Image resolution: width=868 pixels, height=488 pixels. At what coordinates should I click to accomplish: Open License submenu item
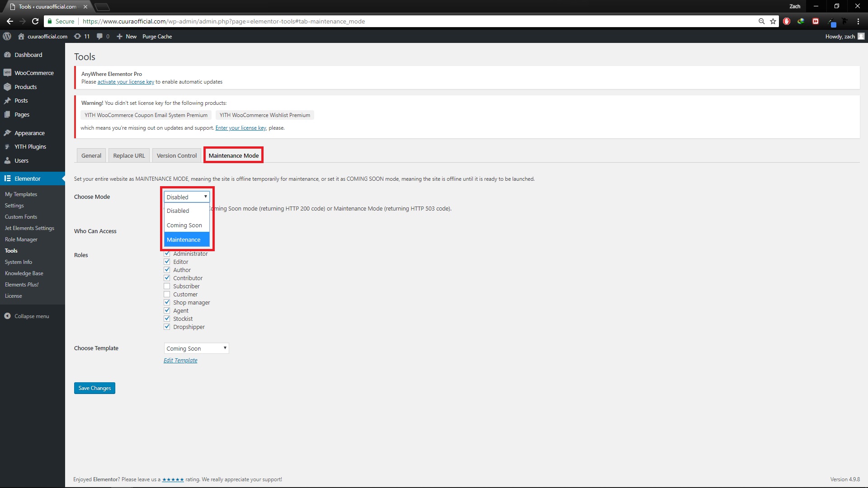13,296
